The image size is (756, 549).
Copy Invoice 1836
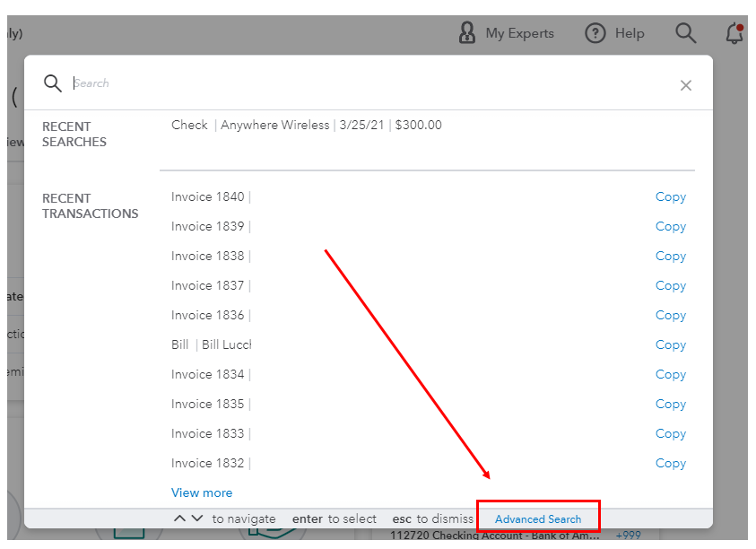(670, 316)
